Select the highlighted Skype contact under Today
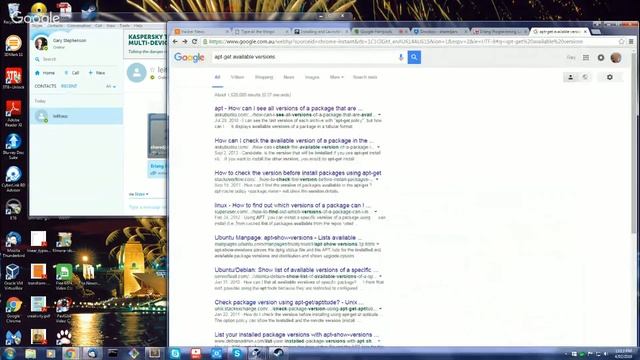 (76, 116)
